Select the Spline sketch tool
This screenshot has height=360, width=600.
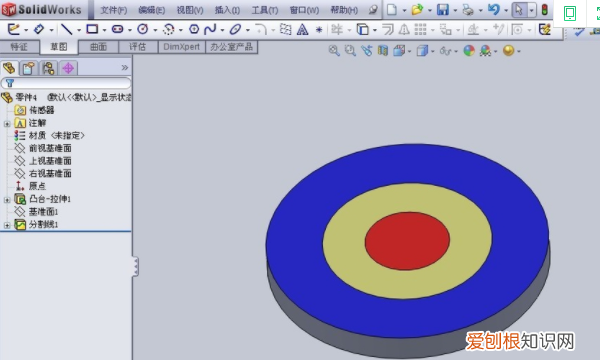click(x=210, y=29)
